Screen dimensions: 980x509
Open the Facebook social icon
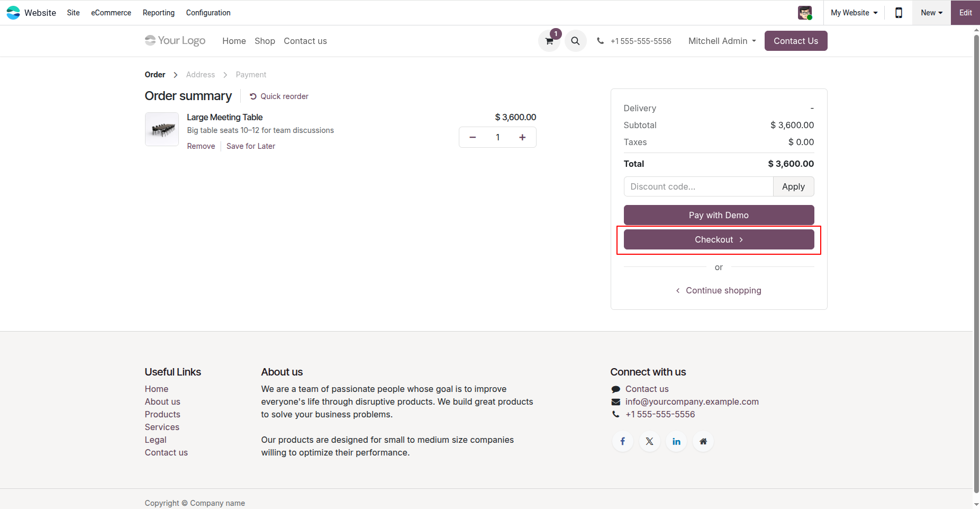point(622,441)
